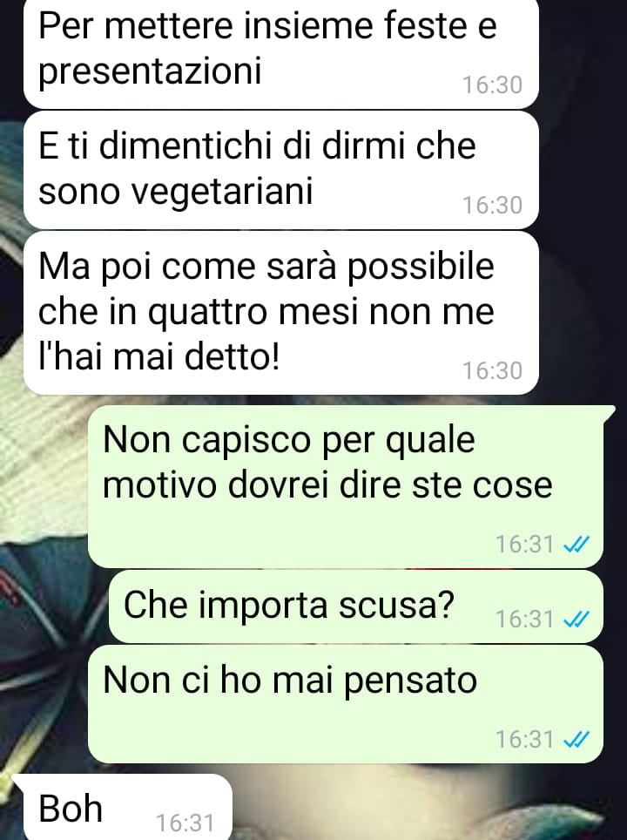Tap the 16:30 timestamp on the 'vegetariani' message
Image resolution: width=627 pixels, height=840 pixels.
492,205
